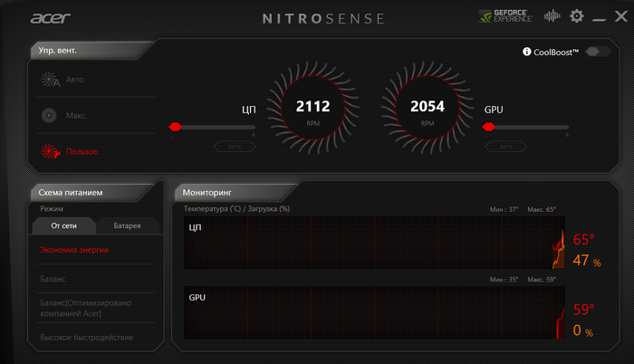Image resolution: width=634 pixels, height=364 pixels.
Task: Select the Макс. fan mode
Action: click(x=64, y=116)
